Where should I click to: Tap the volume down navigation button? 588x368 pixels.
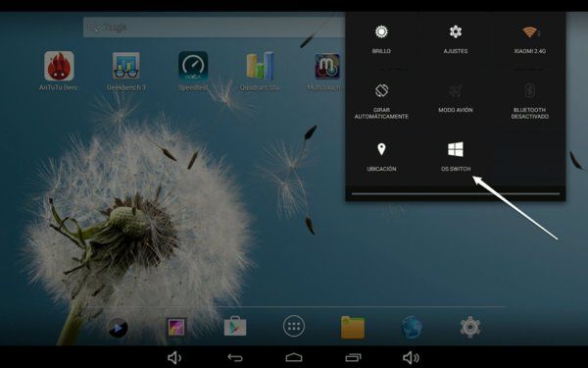click(x=174, y=357)
